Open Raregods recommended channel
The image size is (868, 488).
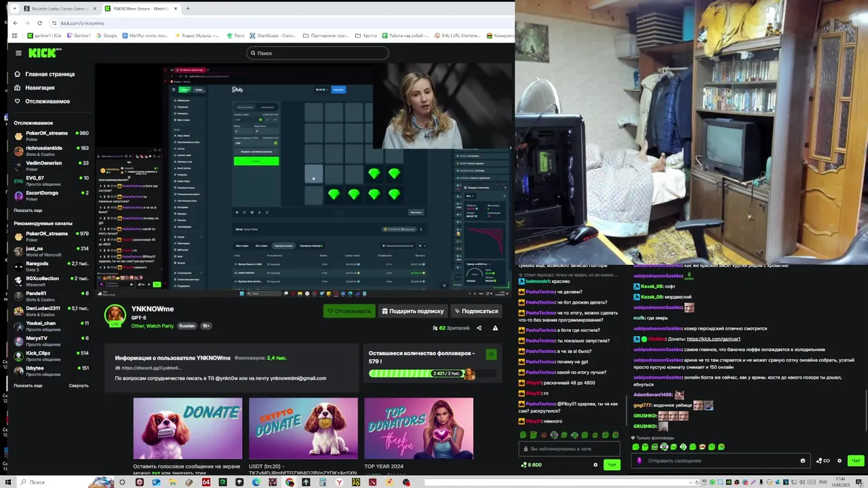(x=51, y=266)
